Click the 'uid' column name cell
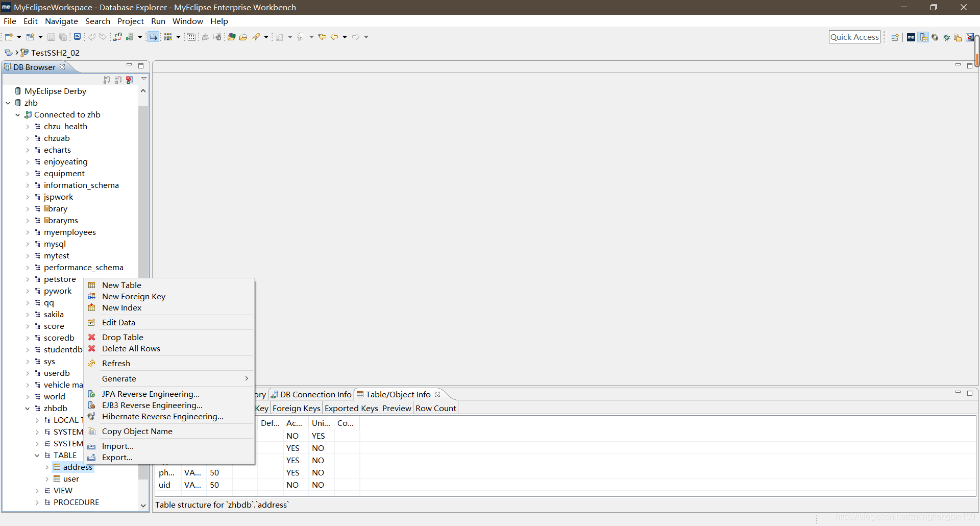This screenshot has height=526, width=980. pyautogui.click(x=164, y=485)
